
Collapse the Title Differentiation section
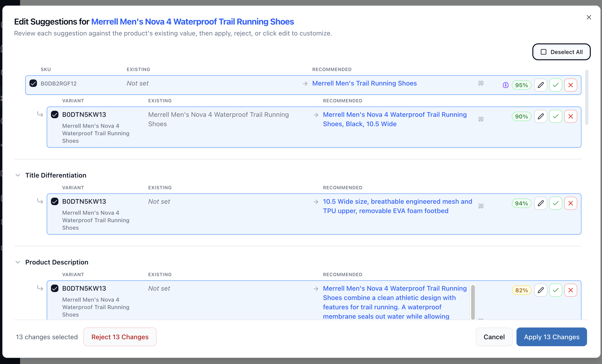[x=18, y=175]
